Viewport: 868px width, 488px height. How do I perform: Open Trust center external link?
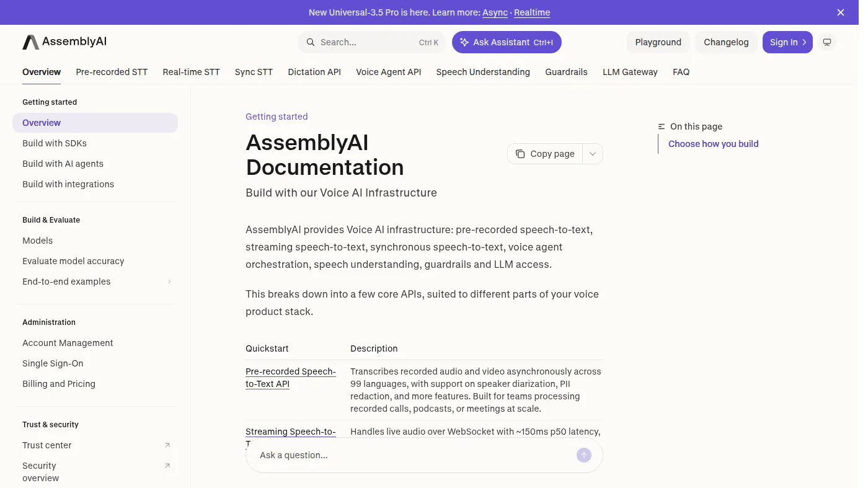tap(95, 445)
